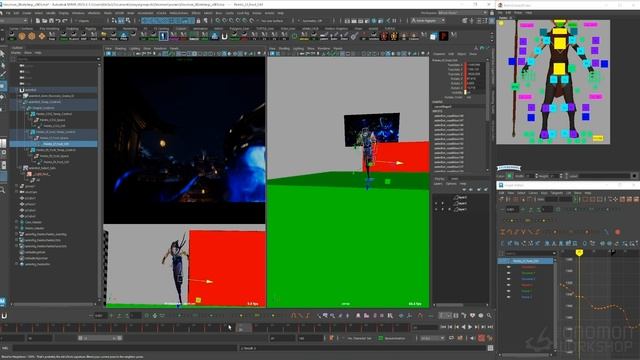Open the Symmetry dropdown
640x360 pixels.
(x=313, y=20)
